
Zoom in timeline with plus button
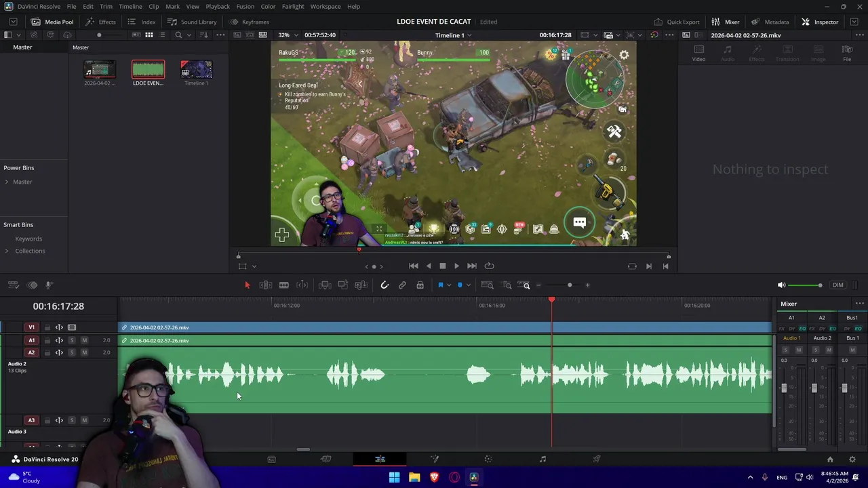587,285
